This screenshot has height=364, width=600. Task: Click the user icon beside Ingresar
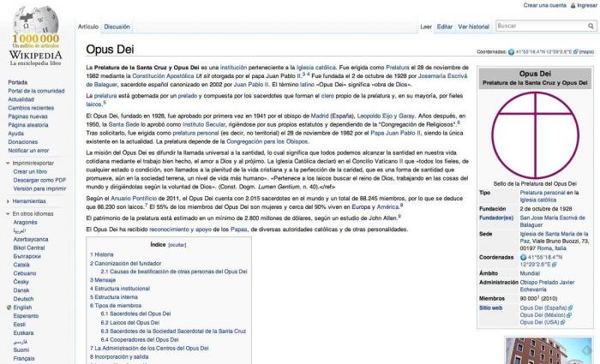(573, 5)
